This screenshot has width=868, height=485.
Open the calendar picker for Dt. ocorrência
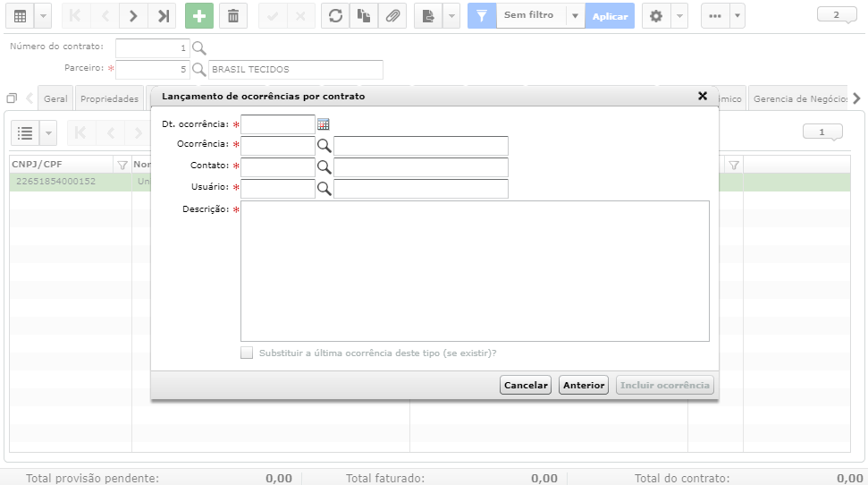pos(324,124)
